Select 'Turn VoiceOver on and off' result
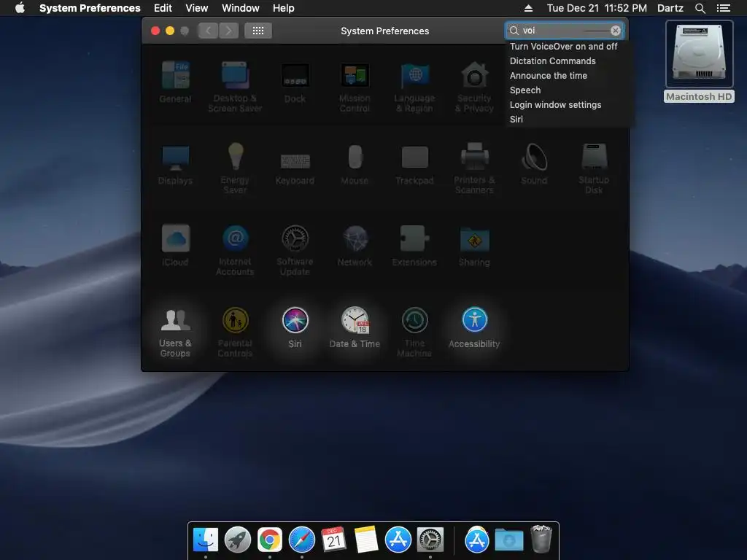This screenshot has height=560, width=747. pos(564,46)
